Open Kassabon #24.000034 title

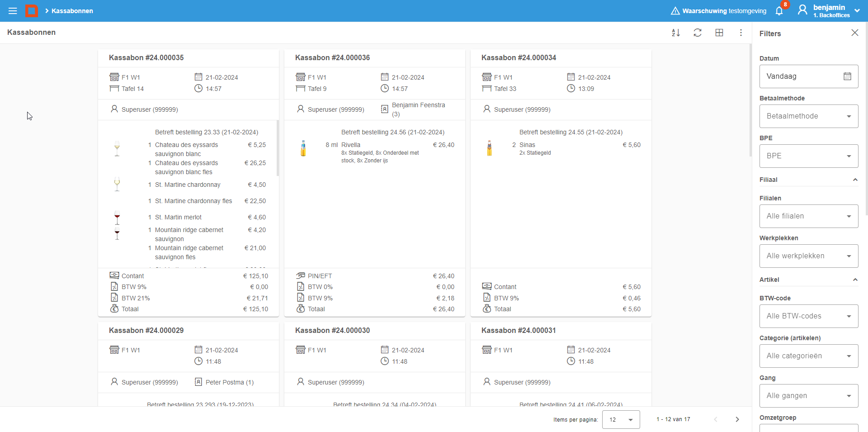(519, 58)
